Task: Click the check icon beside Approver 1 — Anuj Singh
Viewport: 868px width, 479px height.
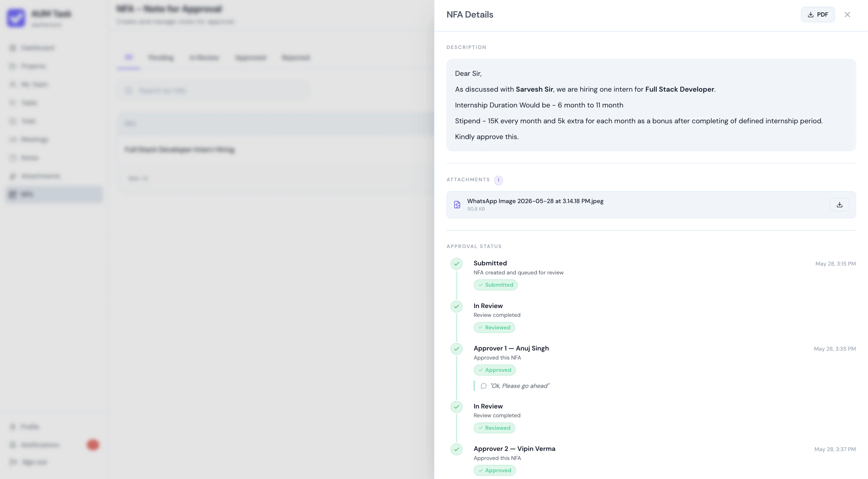Action: (457, 349)
